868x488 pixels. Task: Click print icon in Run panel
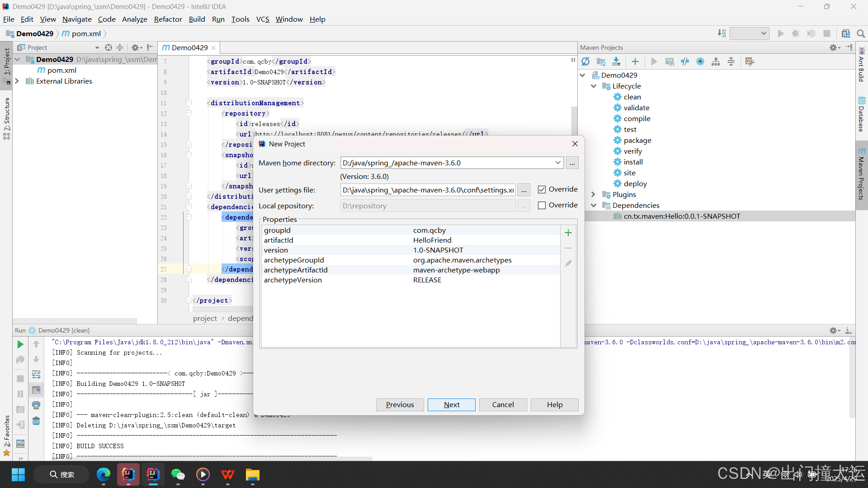pyautogui.click(x=36, y=405)
